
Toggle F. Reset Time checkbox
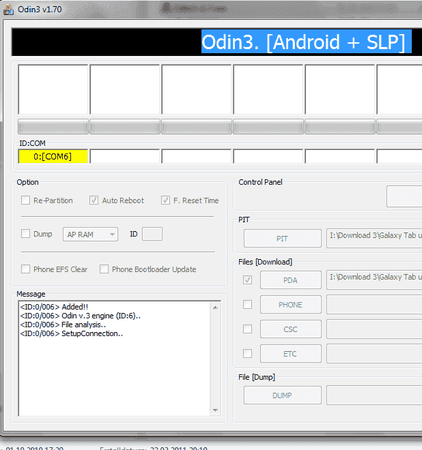165,200
